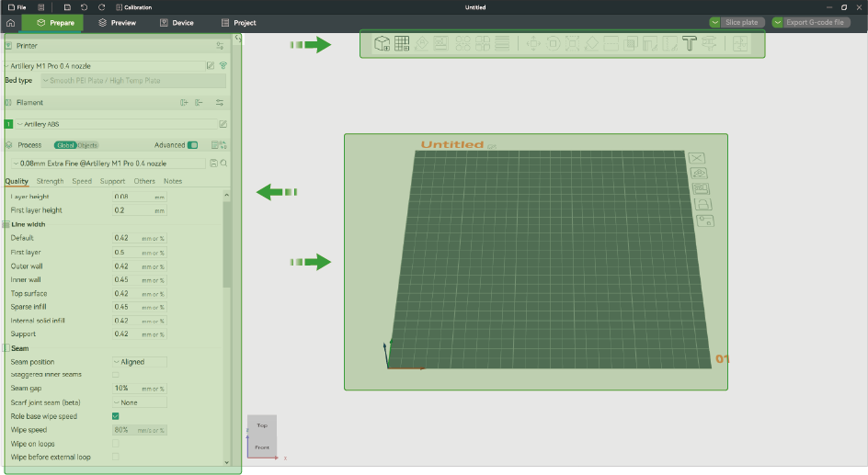The height and width of the screenshot is (475, 868).
Task: Select the Cut tool
Action: point(611,44)
